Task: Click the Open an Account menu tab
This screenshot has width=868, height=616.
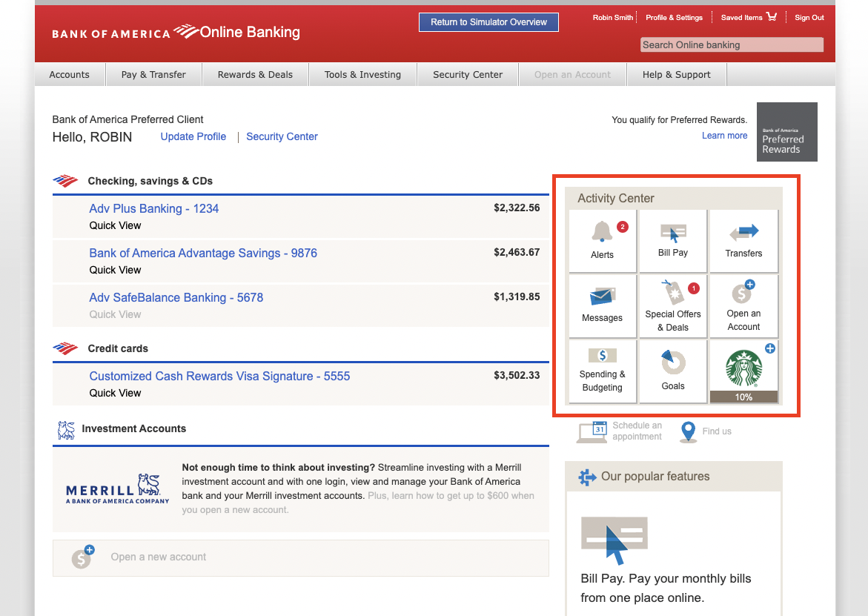Action: tap(572, 75)
